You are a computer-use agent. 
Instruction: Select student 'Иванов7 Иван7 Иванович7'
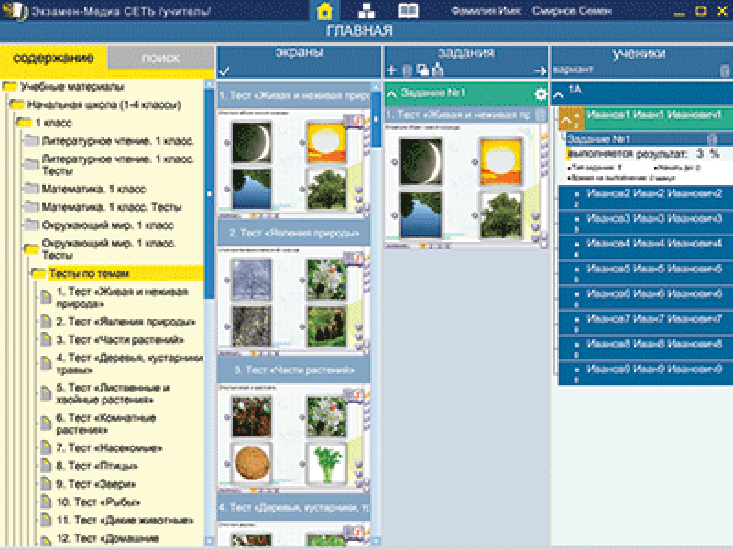tap(646, 323)
